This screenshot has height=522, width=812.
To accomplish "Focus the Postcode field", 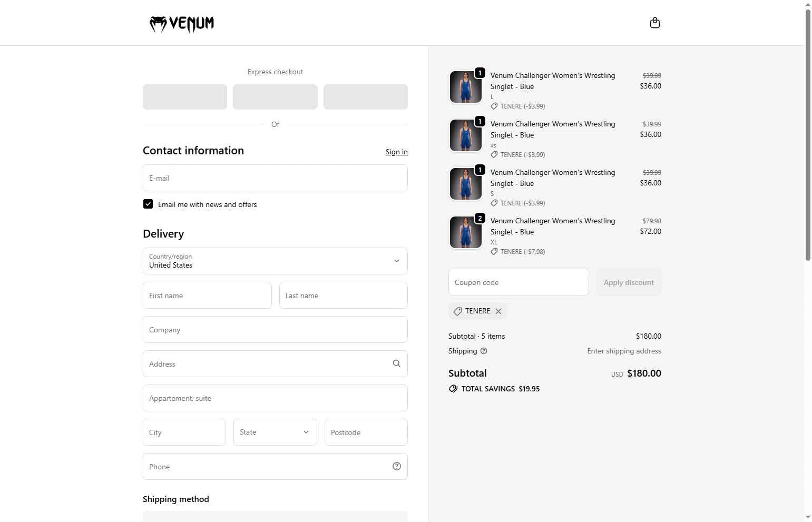I will (x=366, y=432).
